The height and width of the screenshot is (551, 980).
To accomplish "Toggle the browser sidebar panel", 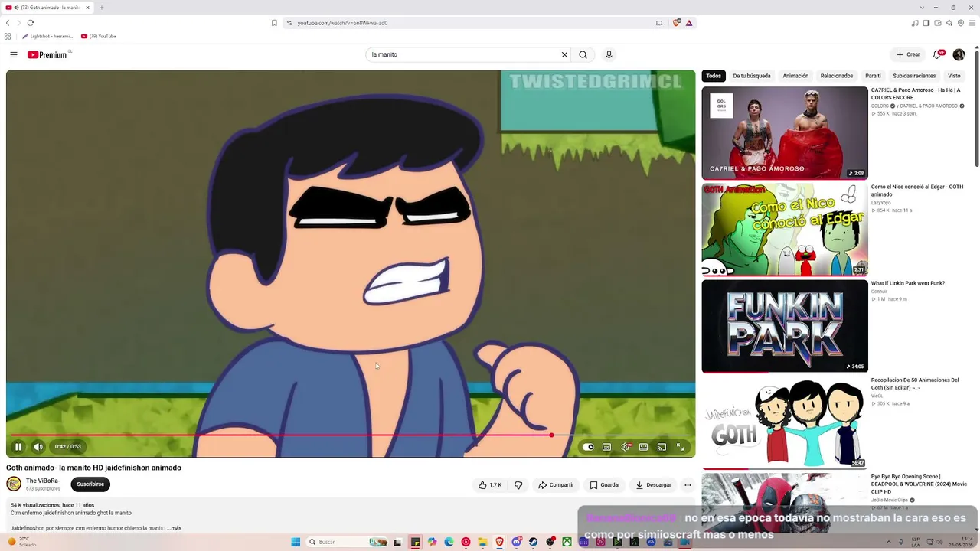I will coord(926,23).
